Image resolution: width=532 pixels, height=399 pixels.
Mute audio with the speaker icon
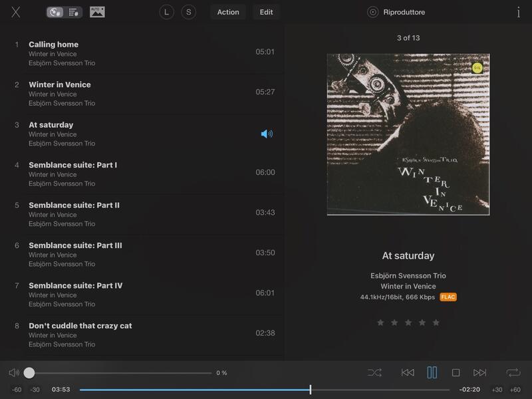pos(14,372)
